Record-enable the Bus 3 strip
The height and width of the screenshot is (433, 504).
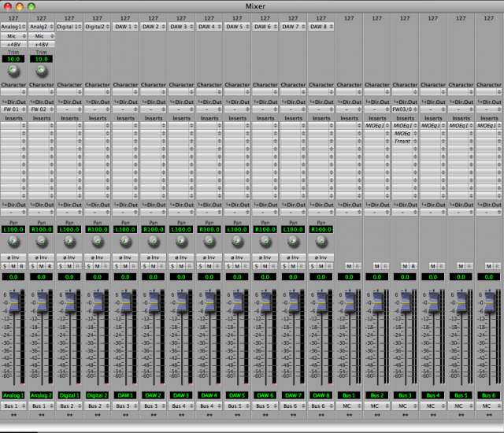[x=413, y=266]
